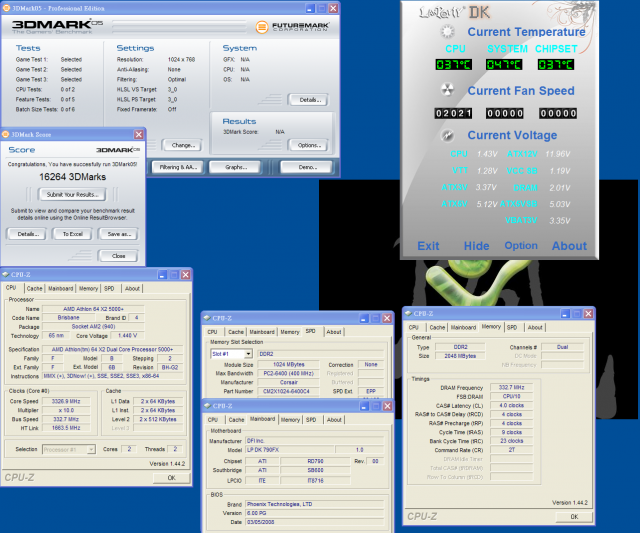Click the Demo button in 3DMark05
The image size is (640, 533).
click(x=307, y=167)
